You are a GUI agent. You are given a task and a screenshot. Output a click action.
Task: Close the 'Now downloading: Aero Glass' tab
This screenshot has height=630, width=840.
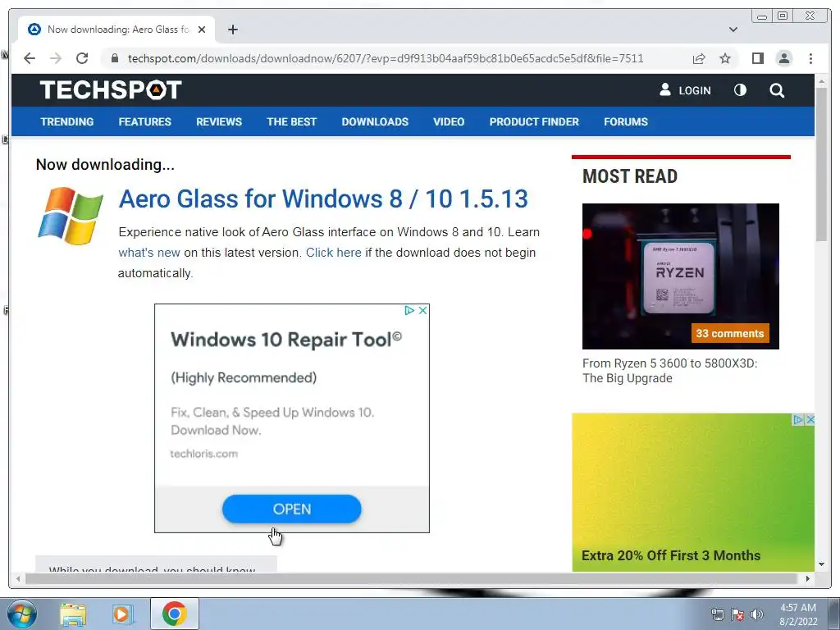202,30
